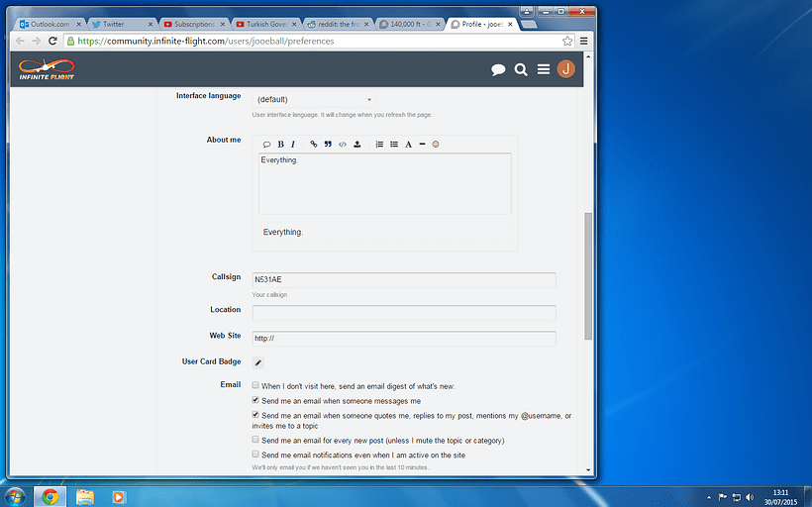Open Action Center flag in system tray
Viewport: 812px width, 507px height.
[x=723, y=497]
